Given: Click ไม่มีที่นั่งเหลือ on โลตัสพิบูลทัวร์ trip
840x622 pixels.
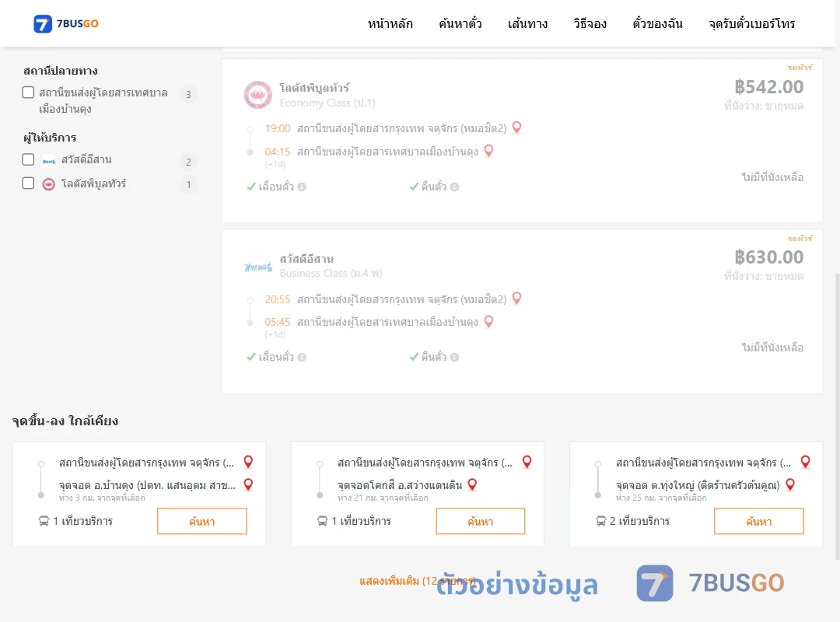Looking at the screenshot, I should tap(772, 176).
